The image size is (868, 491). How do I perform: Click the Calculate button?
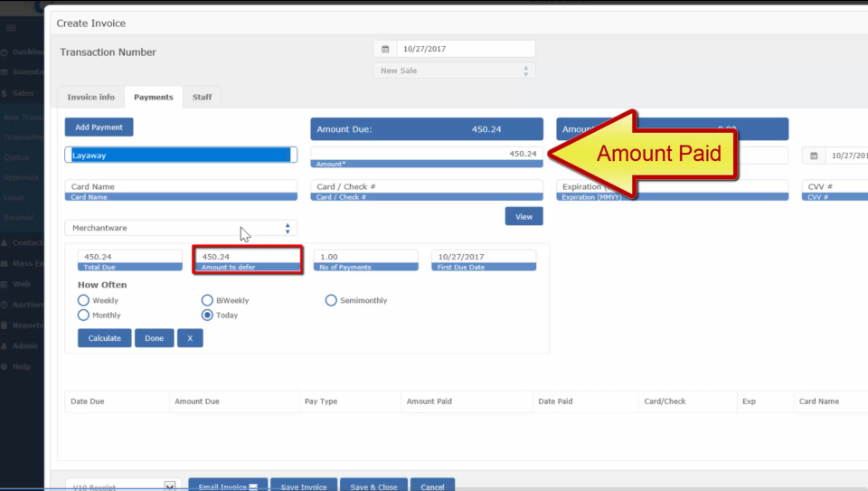click(105, 338)
